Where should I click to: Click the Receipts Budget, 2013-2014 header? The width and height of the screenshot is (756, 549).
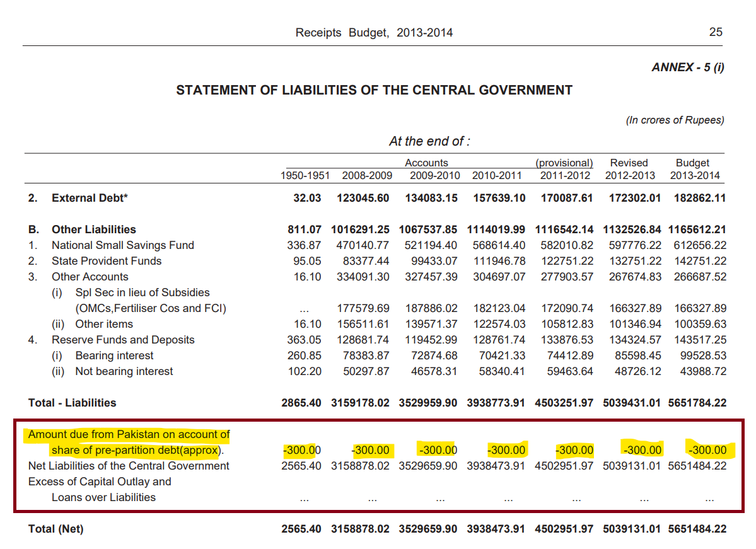pyautogui.click(x=374, y=32)
